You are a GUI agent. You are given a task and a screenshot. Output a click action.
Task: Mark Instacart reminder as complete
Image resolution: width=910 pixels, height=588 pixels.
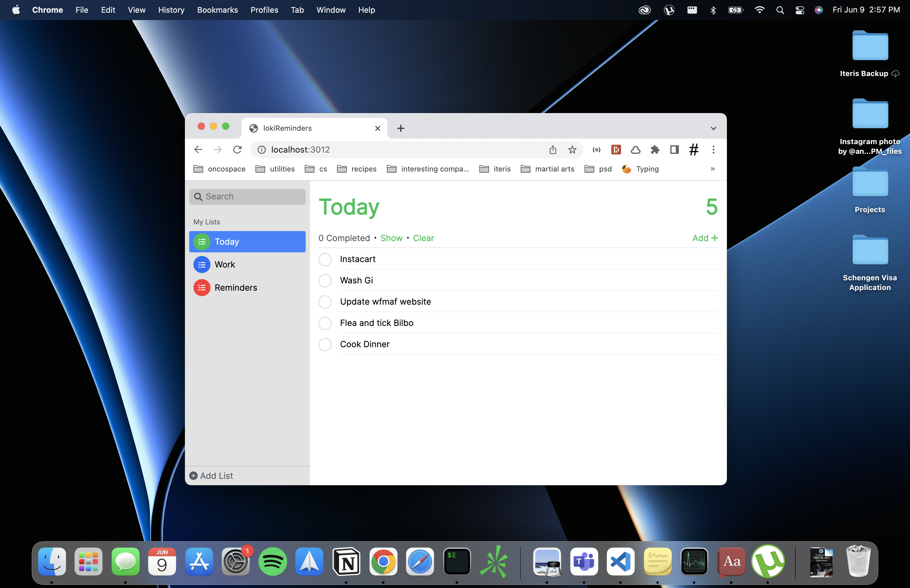click(x=325, y=259)
